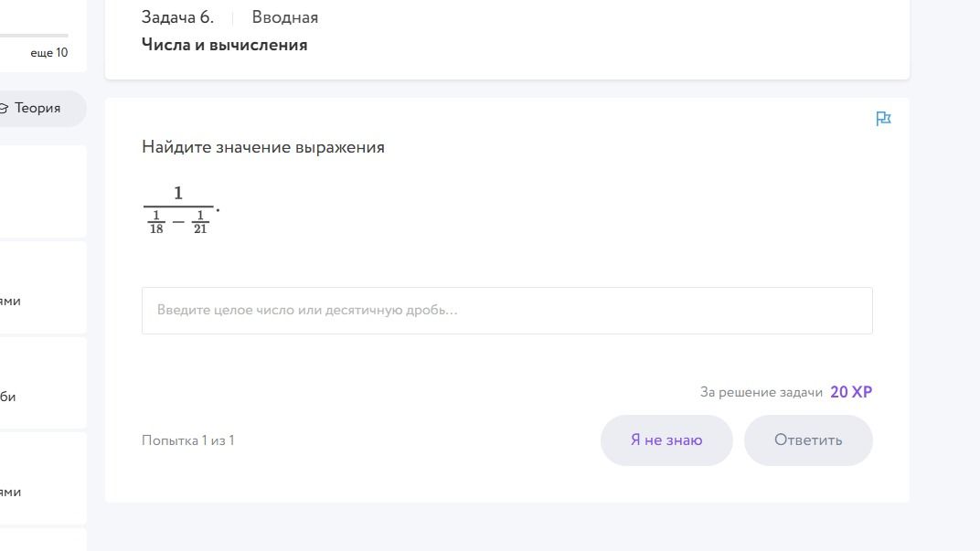The image size is (980, 551).
Task: Click the "20 XP" reward label
Action: [851, 392]
